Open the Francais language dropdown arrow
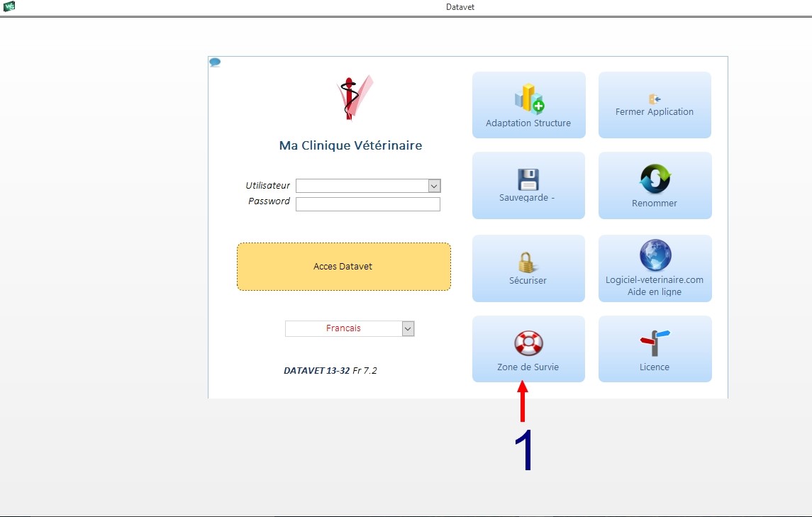This screenshot has height=517, width=812. pyautogui.click(x=408, y=328)
